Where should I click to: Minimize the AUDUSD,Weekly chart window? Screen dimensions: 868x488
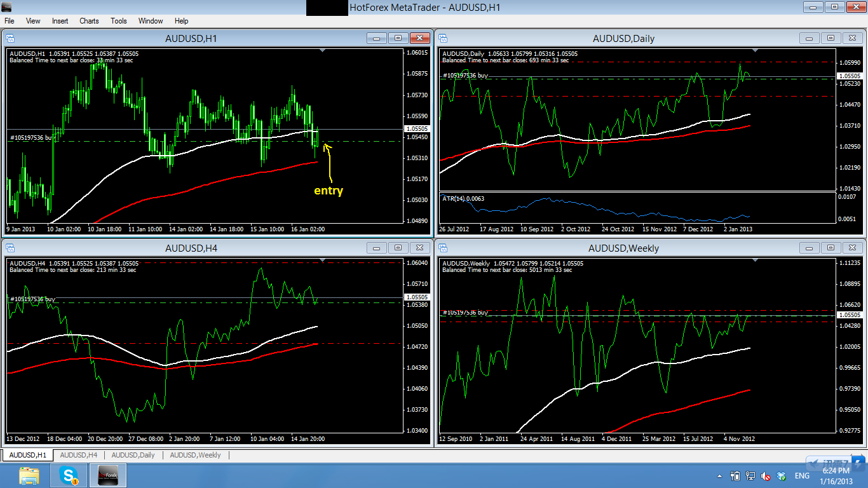point(810,248)
